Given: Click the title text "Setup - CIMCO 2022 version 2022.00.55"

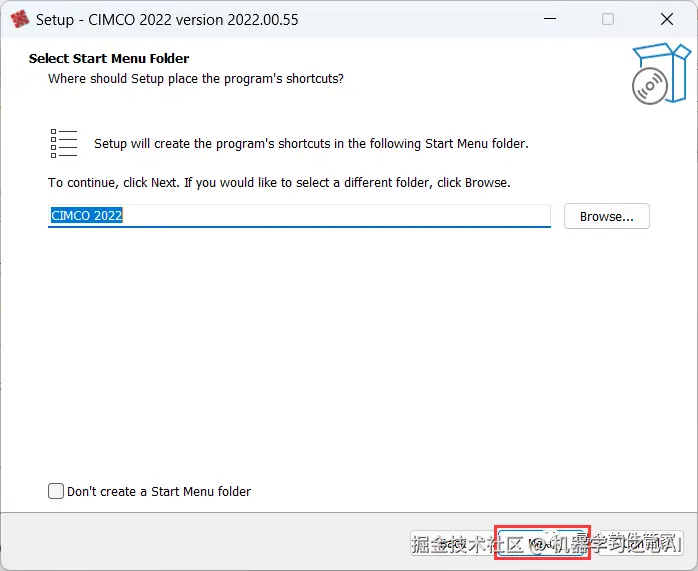Looking at the screenshot, I should point(167,20).
